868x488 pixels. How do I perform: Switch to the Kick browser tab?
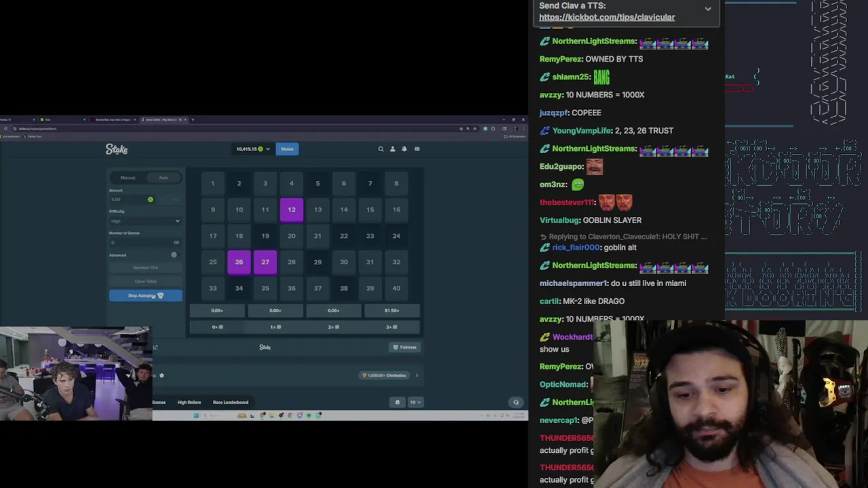click(x=63, y=120)
